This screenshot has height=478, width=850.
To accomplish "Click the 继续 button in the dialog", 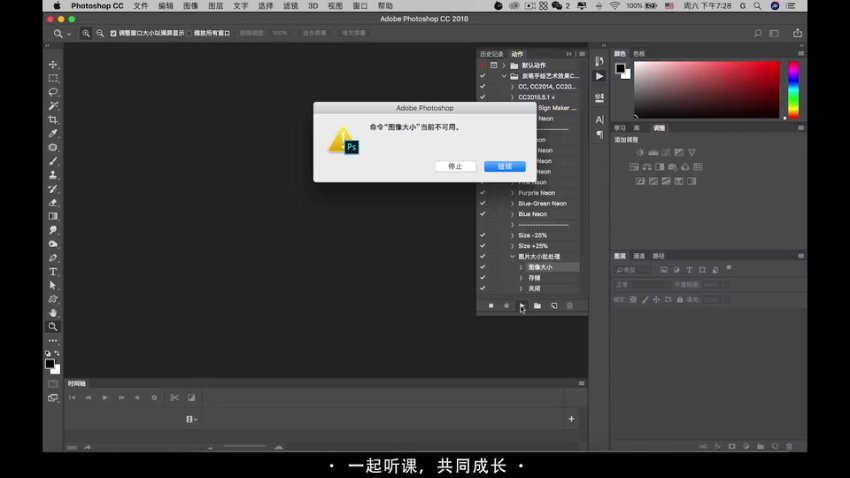I will tap(504, 166).
